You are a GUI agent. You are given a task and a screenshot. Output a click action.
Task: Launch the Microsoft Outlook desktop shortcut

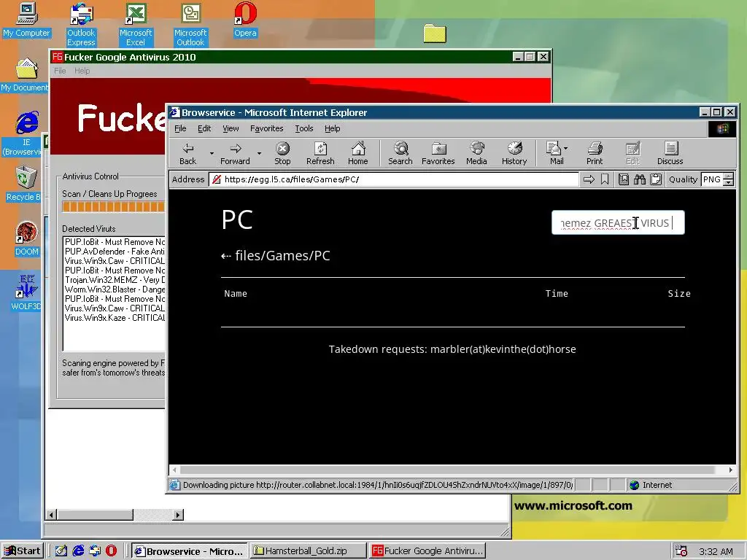point(190,25)
